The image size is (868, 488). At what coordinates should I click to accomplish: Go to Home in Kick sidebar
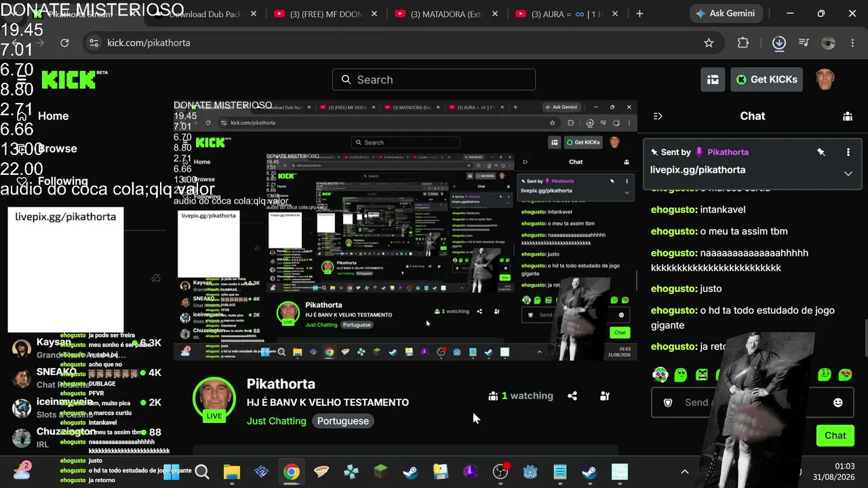pyautogui.click(x=53, y=116)
